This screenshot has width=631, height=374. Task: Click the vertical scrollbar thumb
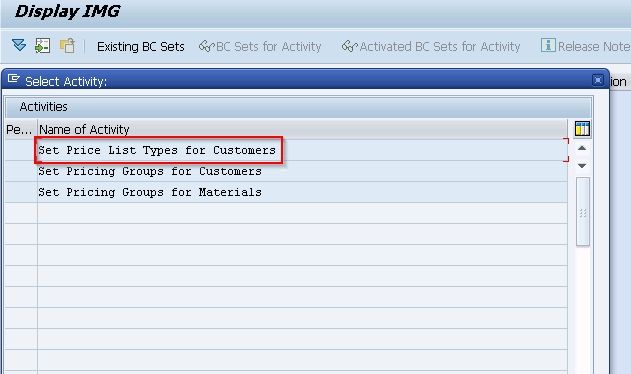tap(583, 212)
